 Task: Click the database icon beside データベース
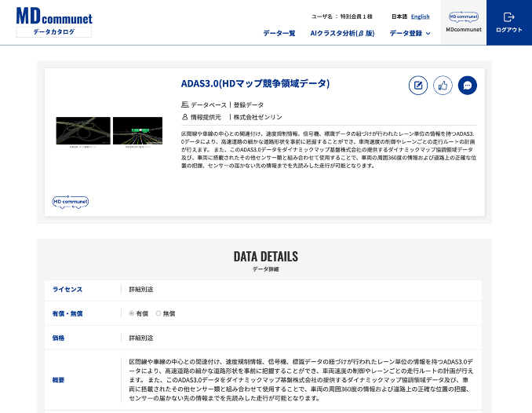click(x=184, y=104)
